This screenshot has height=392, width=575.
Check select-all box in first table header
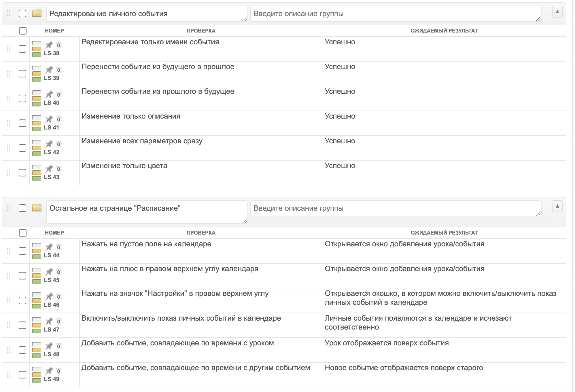pyautogui.click(x=23, y=31)
